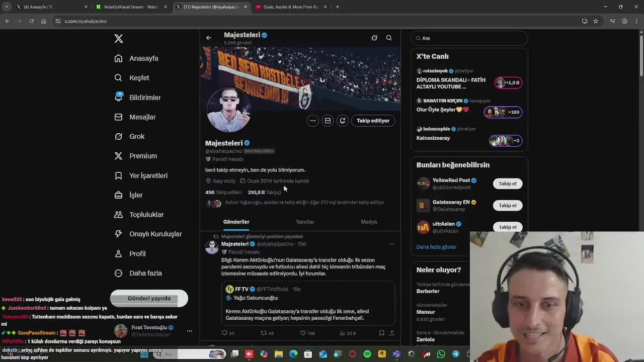Click the Grok icon in the profile header
This screenshot has height=362, width=644.
[374, 38]
